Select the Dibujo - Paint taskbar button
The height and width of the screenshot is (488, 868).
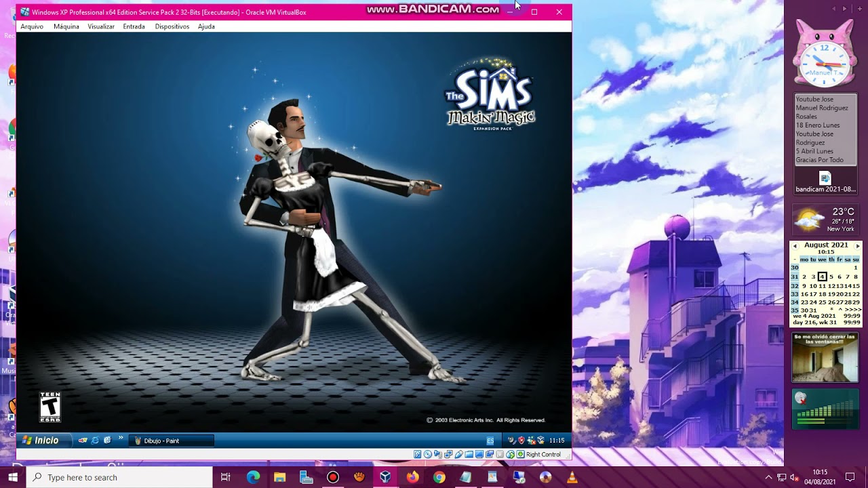171,441
